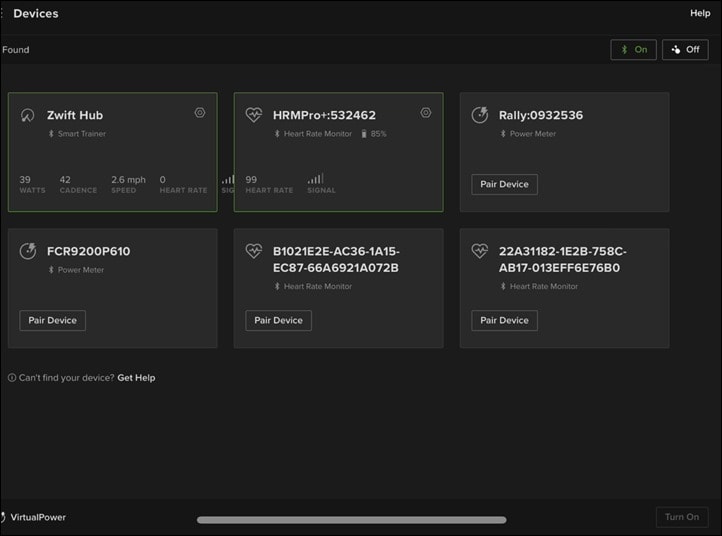Toggle the ANT+ Off button
Viewport: 722px width, 536px height.
pyautogui.click(x=685, y=49)
